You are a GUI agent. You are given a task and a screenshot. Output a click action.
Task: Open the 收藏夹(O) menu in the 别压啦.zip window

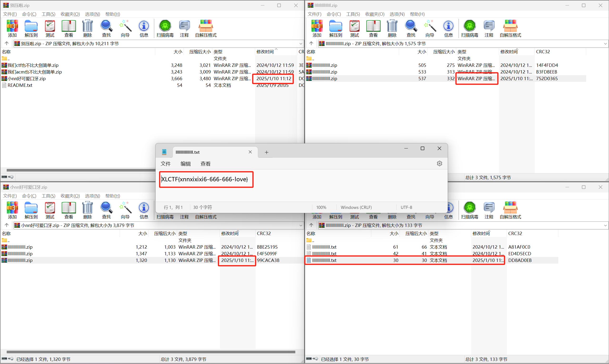click(x=70, y=14)
